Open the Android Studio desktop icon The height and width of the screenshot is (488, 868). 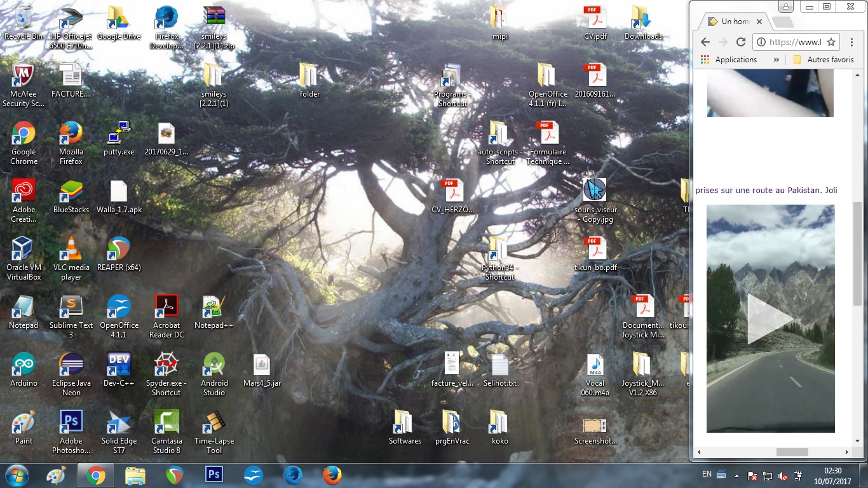click(x=214, y=365)
